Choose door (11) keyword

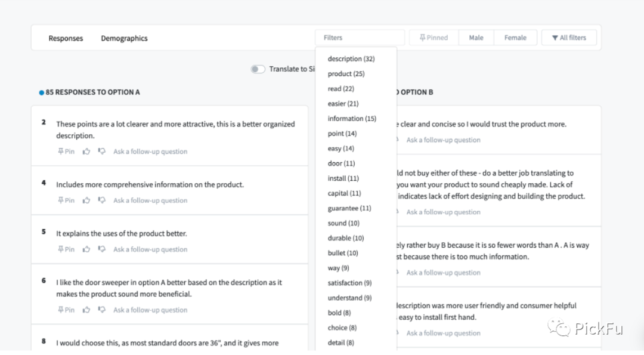(341, 163)
